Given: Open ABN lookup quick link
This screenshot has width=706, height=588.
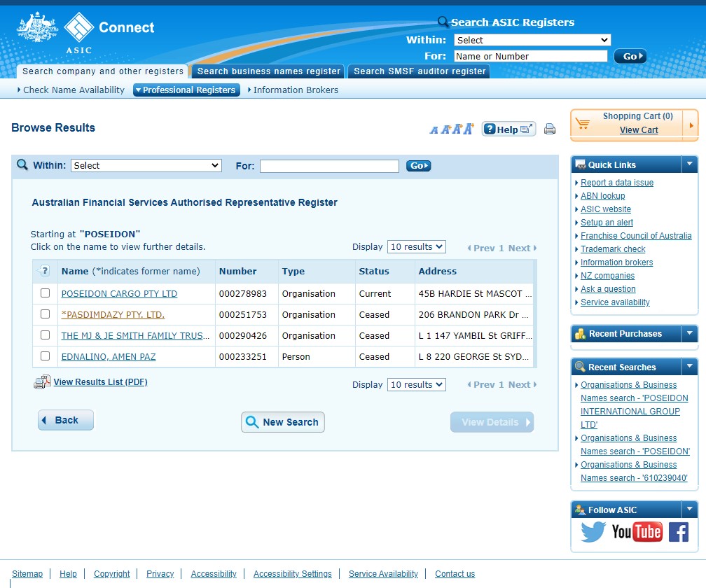Looking at the screenshot, I should coord(602,196).
